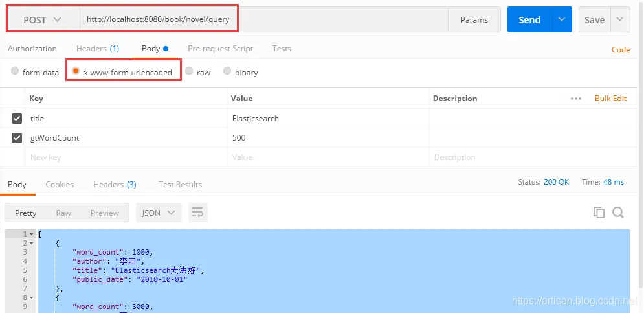This screenshot has height=313, width=644.
Task: Collapse the JSON object at line 2
Action: 32,243
